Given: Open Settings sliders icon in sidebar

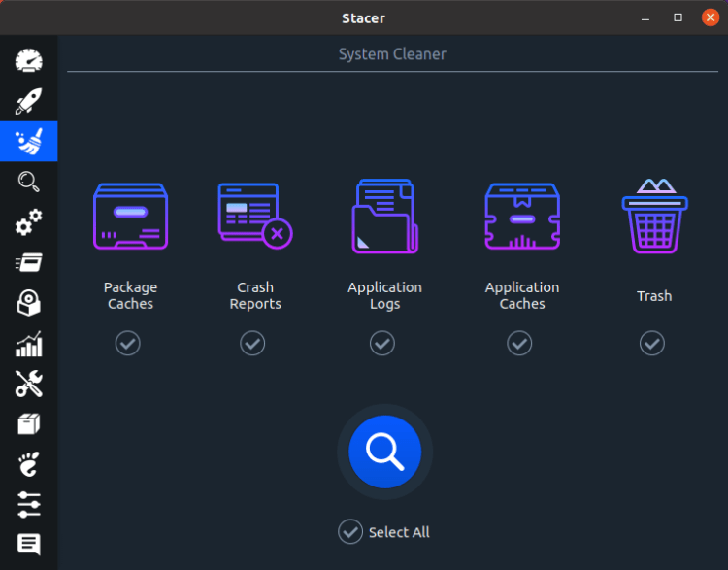Looking at the screenshot, I should pos(29,505).
